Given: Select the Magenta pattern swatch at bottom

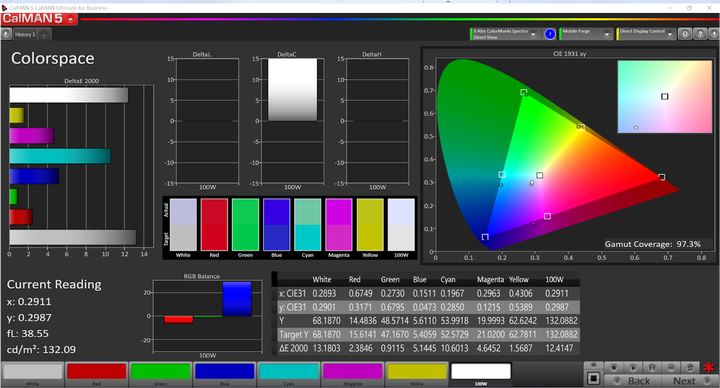Looking at the screenshot, I should tap(353, 371).
